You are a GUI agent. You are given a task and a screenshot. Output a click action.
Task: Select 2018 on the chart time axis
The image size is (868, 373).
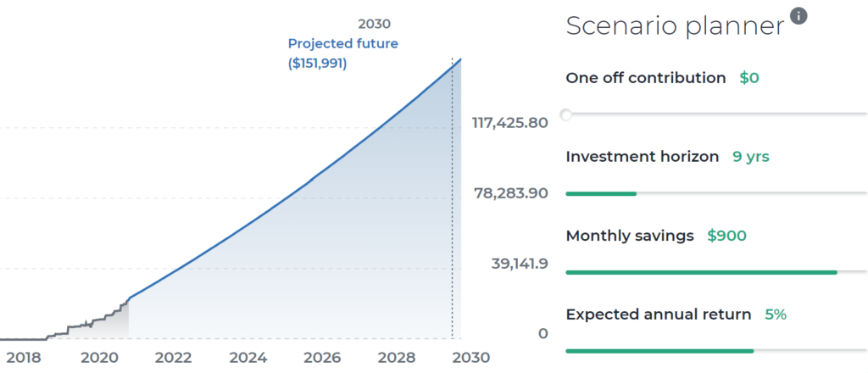coord(24,358)
